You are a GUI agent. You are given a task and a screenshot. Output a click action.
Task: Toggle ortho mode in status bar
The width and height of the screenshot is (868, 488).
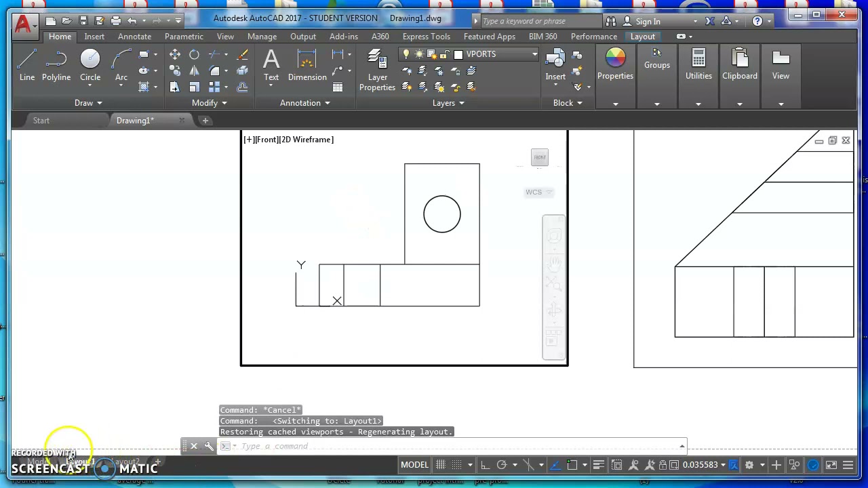485,465
